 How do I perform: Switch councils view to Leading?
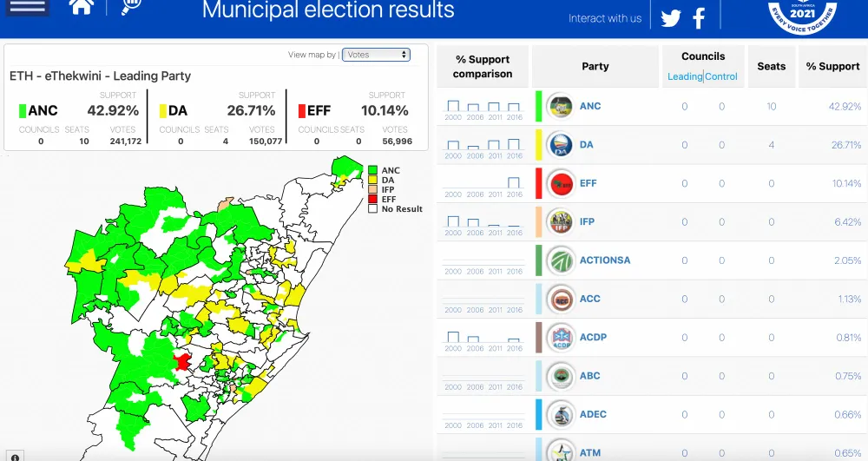click(x=684, y=76)
